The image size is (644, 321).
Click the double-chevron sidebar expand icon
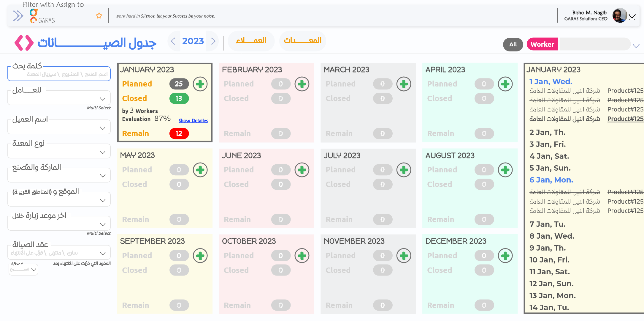pyautogui.click(x=18, y=16)
